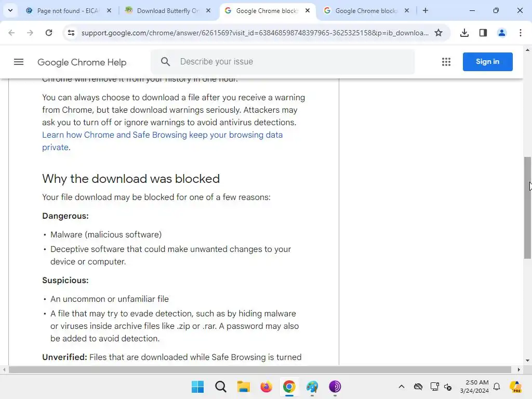Open the Google apps grid icon
The image size is (532, 399).
pyautogui.click(x=446, y=62)
